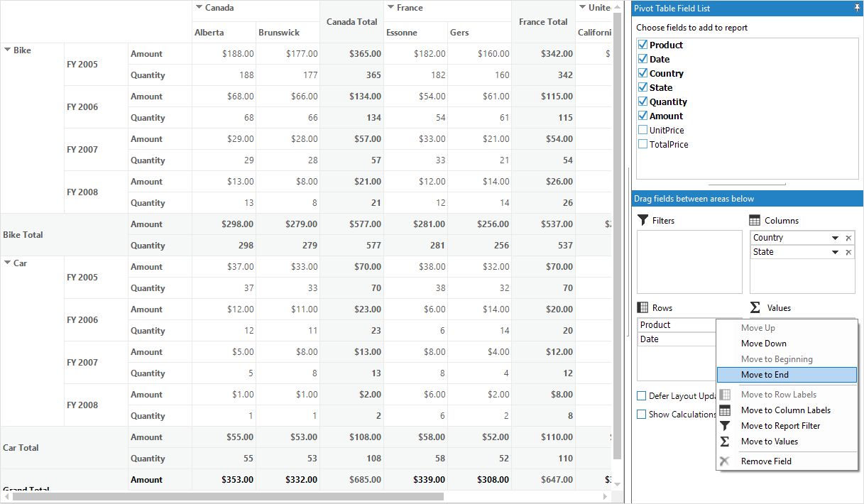Click the $685.00 Grand Total Canada cell
The image size is (864, 504).
(352, 480)
